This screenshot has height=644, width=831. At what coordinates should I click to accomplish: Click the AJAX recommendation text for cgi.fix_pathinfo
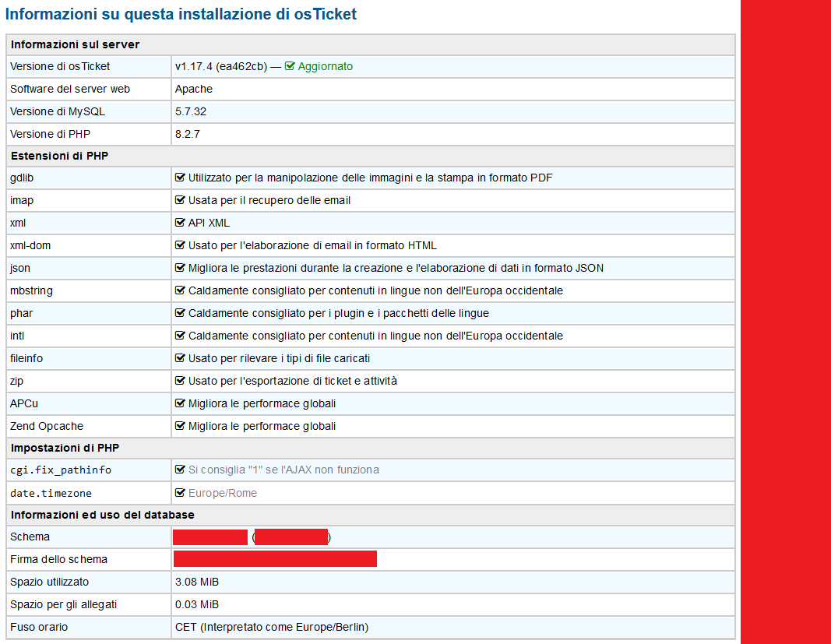[x=283, y=470]
